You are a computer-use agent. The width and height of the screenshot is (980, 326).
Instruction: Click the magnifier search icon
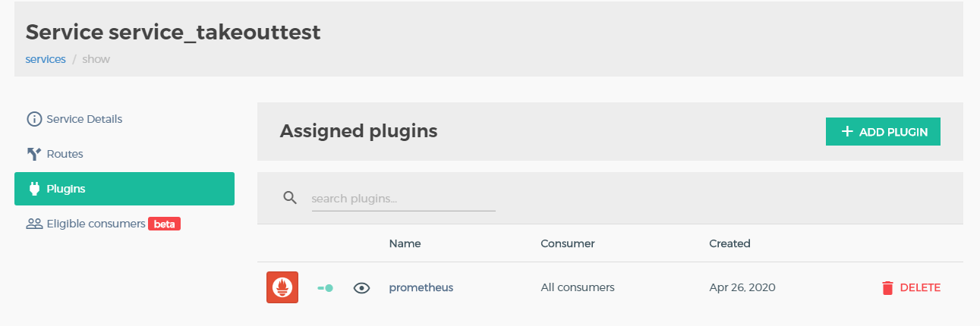pyautogui.click(x=290, y=198)
